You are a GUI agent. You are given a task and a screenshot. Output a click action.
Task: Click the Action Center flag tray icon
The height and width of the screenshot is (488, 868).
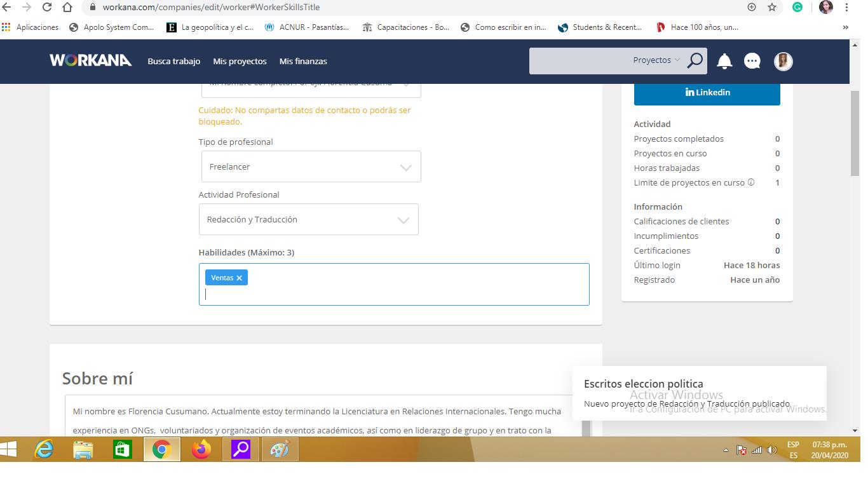(x=741, y=450)
